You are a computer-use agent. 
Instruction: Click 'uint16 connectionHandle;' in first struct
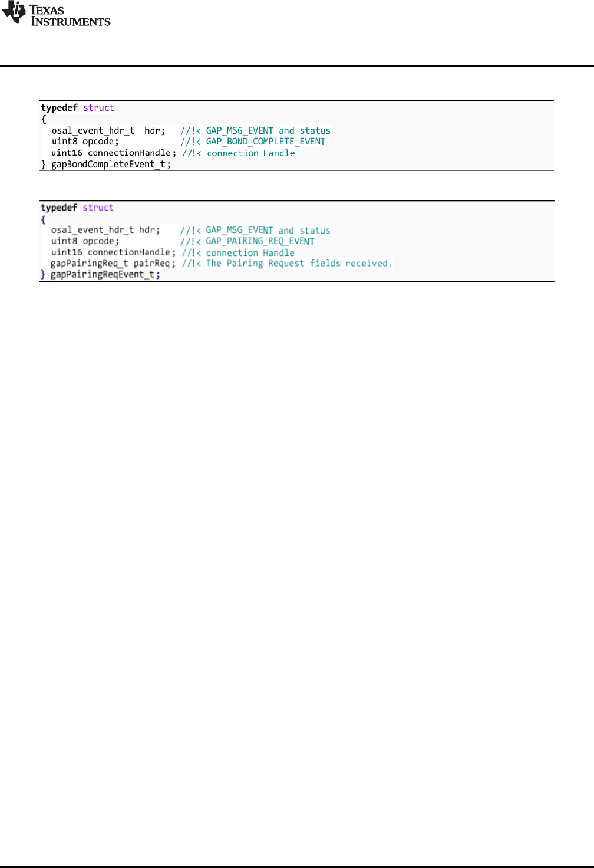click(114, 153)
